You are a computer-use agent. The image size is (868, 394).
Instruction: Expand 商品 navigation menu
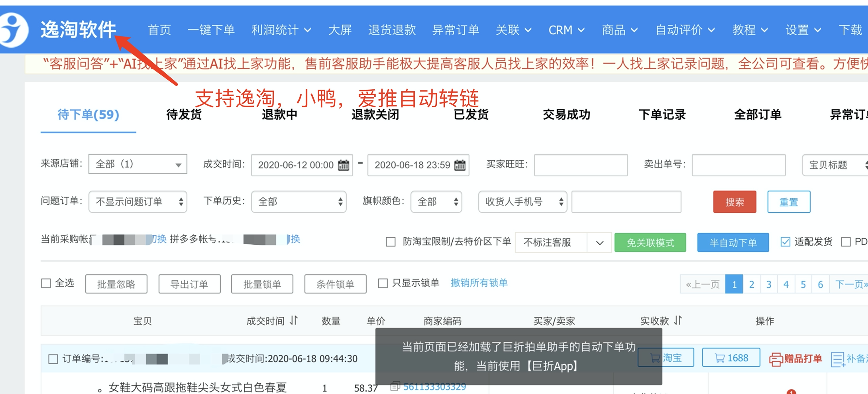pos(620,30)
